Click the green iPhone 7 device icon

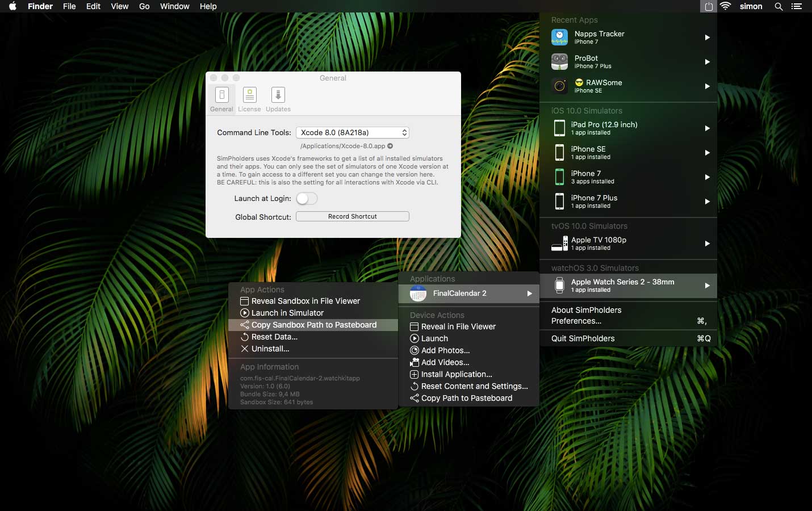coord(559,177)
